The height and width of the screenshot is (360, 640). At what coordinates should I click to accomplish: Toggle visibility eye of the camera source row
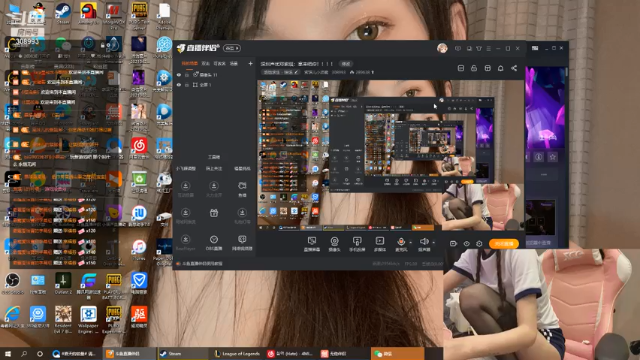(x=179, y=75)
